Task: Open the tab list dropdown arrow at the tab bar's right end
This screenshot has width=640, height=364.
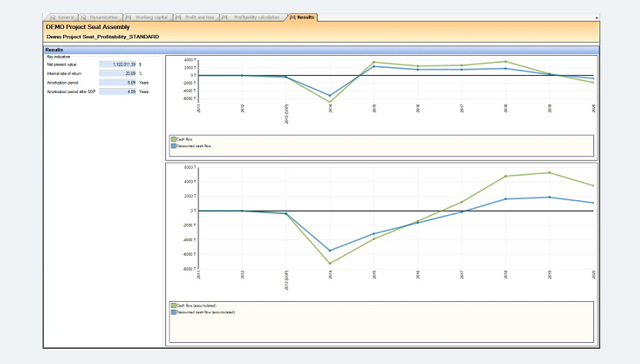Action: pyautogui.click(x=596, y=18)
